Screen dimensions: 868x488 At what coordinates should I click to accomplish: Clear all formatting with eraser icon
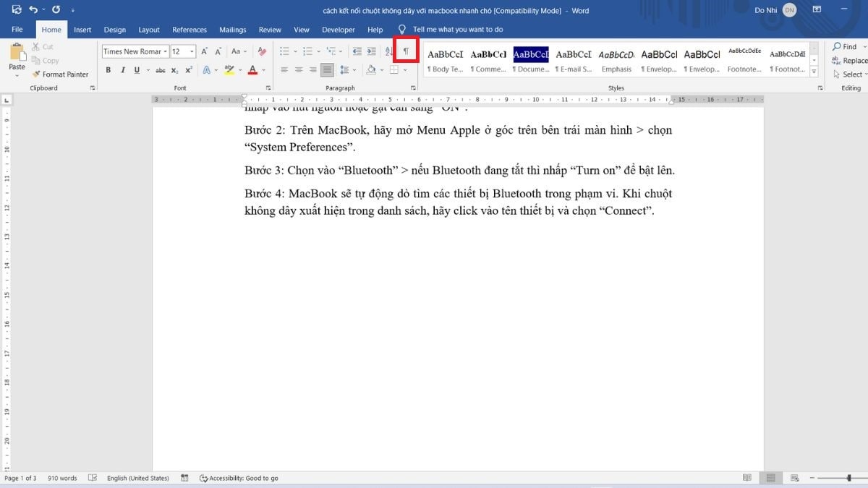pos(262,51)
